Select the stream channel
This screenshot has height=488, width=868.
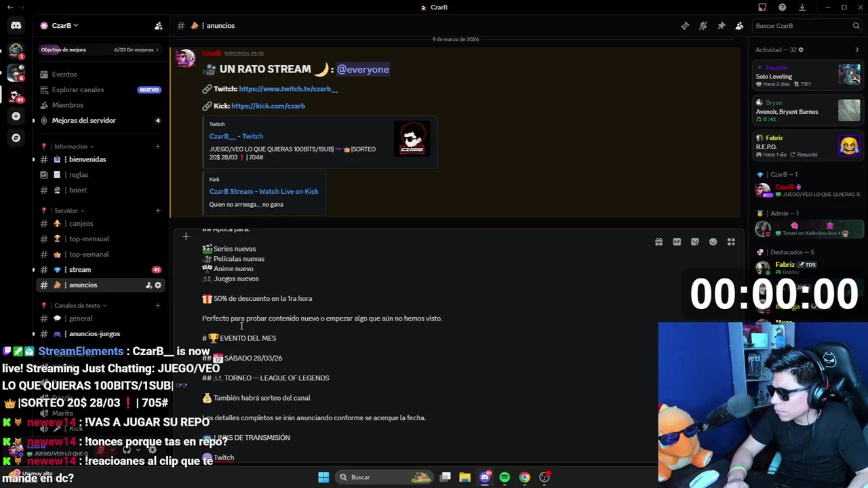click(x=99, y=270)
